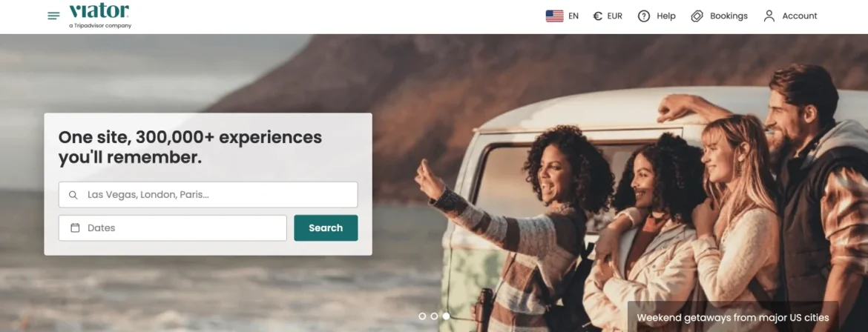Click the Bookings ticket icon
868x332 pixels.
point(697,16)
